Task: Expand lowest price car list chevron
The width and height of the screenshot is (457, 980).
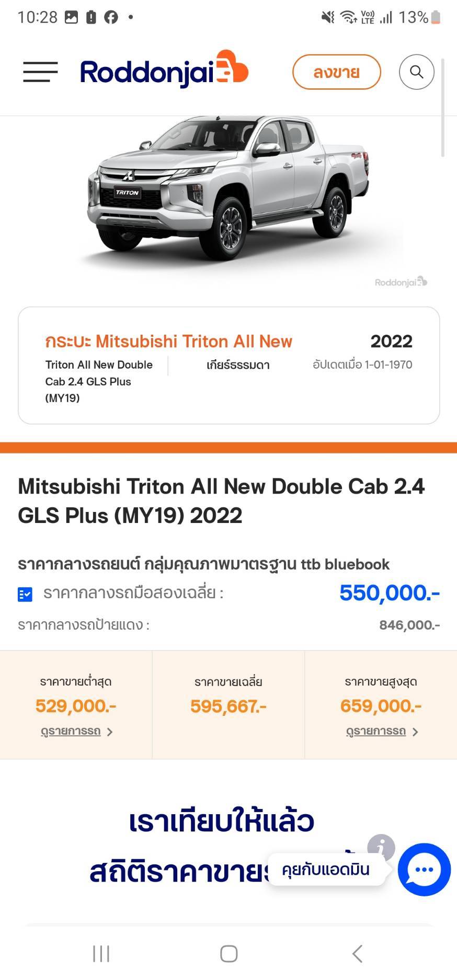Action: (x=110, y=732)
